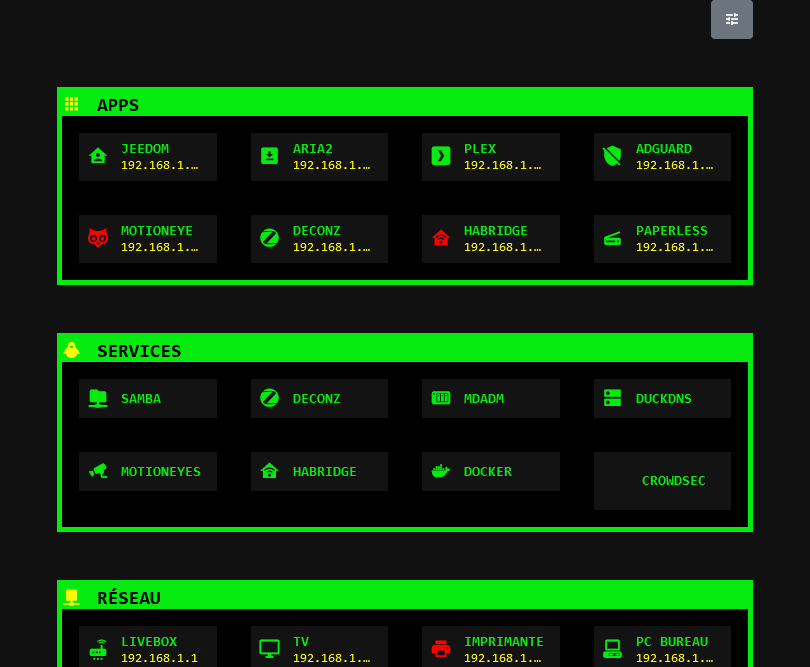Click the MotionEyes camera icon

click(98, 471)
